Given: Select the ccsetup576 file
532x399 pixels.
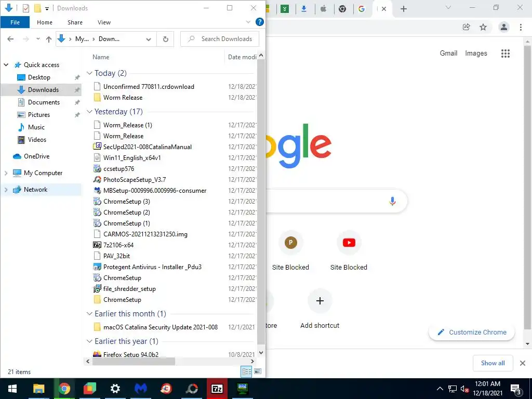Looking at the screenshot, I should tap(119, 169).
